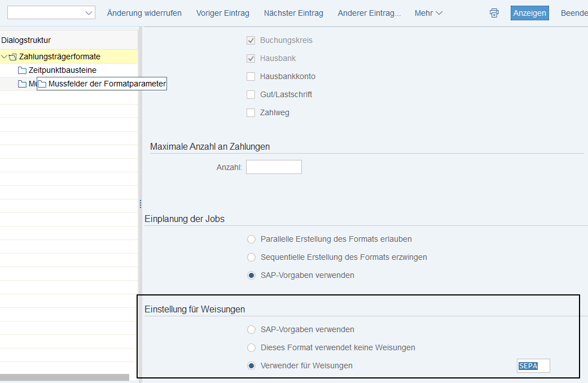Screen dimensions: 588x383
Task: Jump to Nächster Eintrag
Action: pyautogui.click(x=293, y=13)
